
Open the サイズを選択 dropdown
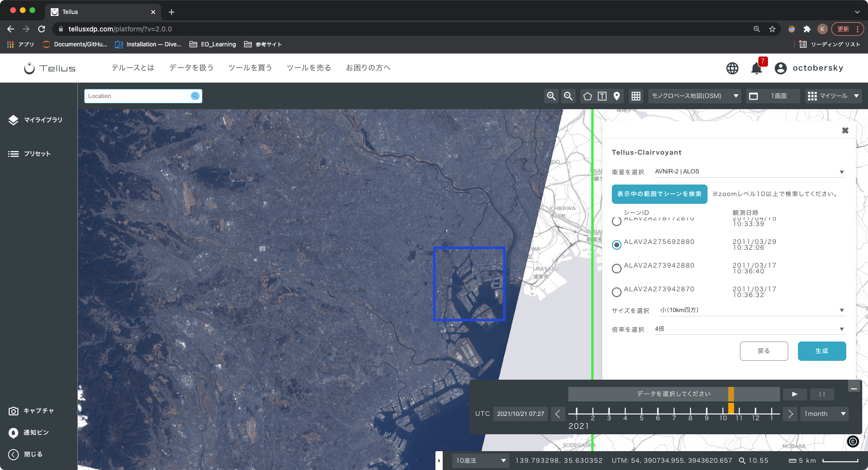(x=752, y=310)
